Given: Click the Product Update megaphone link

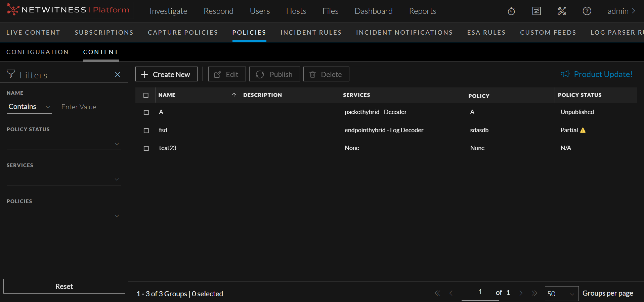Looking at the screenshot, I should [597, 74].
